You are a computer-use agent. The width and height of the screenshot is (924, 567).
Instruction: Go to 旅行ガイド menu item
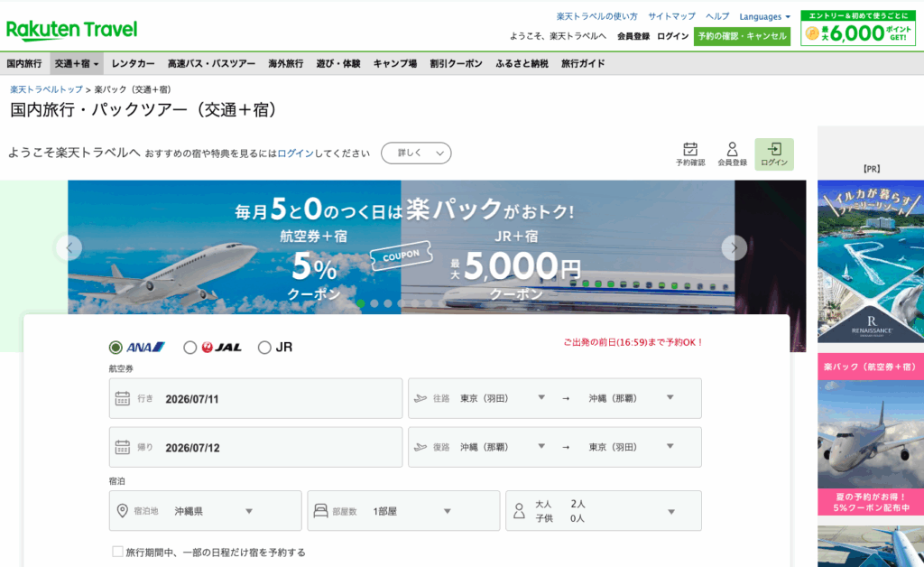[583, 64]
